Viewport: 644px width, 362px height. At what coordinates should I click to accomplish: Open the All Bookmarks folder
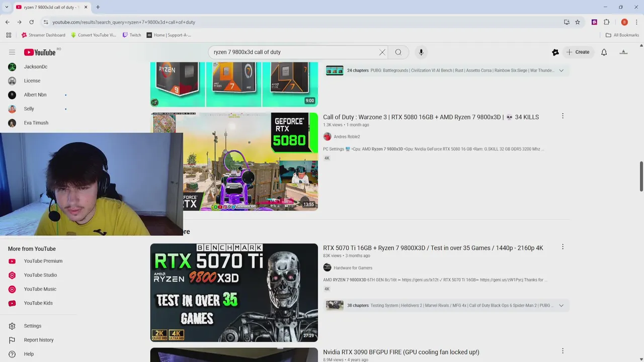click(x=622, y=35)
